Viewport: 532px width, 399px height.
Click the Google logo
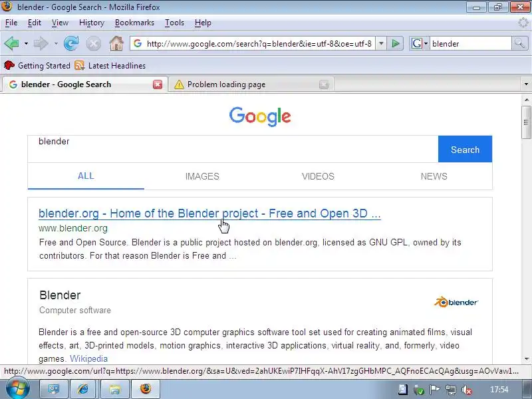click(x=260, y=116)
